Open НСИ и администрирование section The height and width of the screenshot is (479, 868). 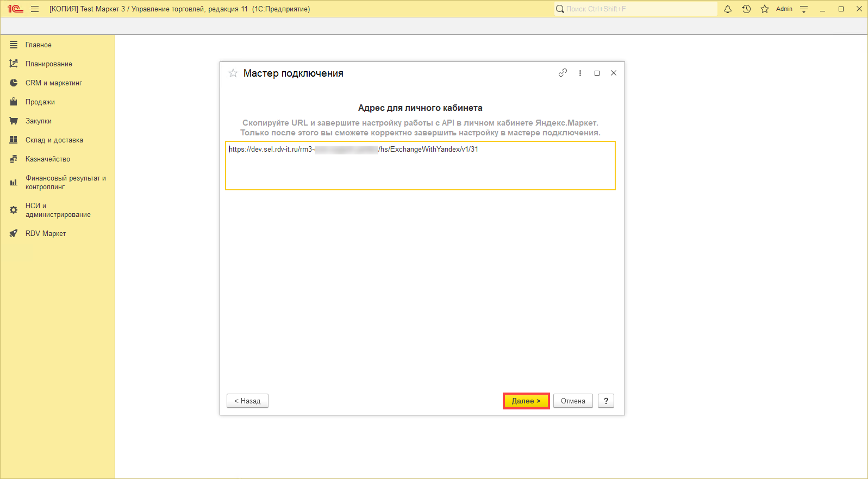tap(58, 210)
